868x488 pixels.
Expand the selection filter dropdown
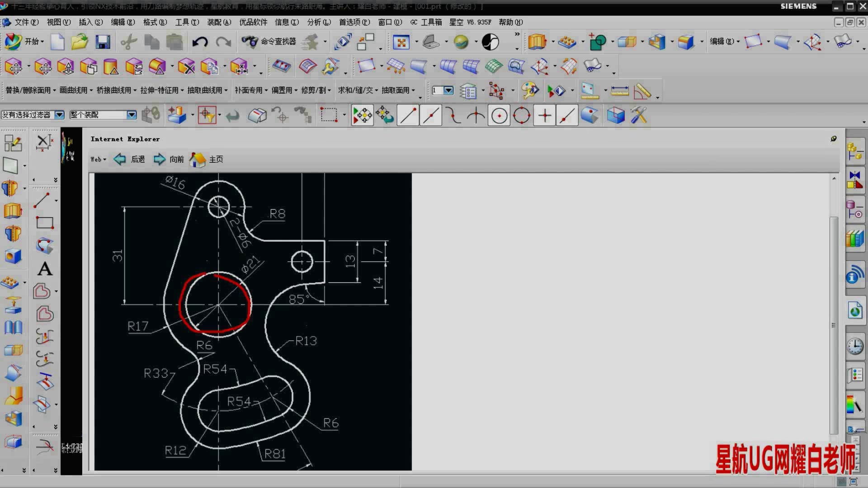[x=59, y=115]
